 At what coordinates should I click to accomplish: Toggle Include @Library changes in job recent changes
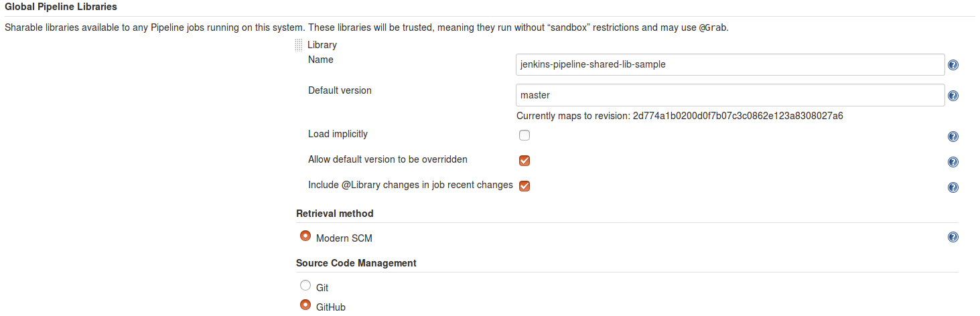pos(524,186)
